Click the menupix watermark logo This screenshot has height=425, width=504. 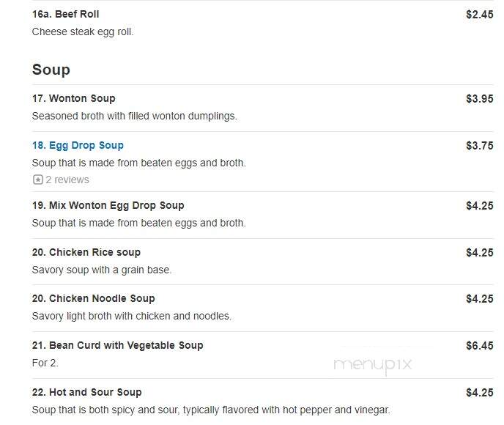pyautogui.click(x=373, y=365)
